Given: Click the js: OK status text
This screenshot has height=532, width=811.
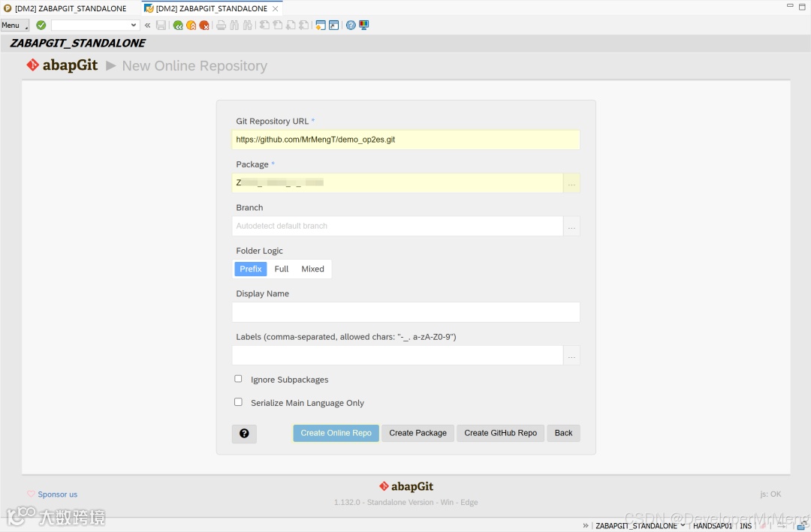Looking at the screenshot, I should pyautogui.click(x=770, y=494).
